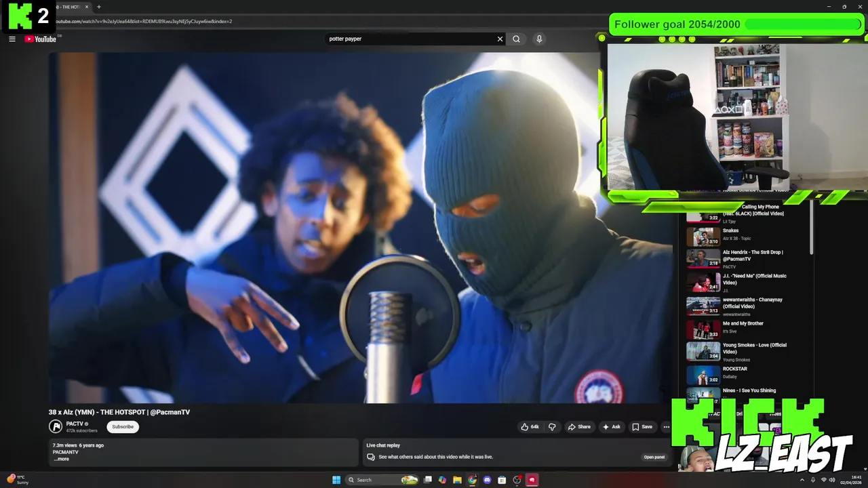Open Nines - I See You Shining
This screenshot has width=868, height=488.
(x=749, y=390)
